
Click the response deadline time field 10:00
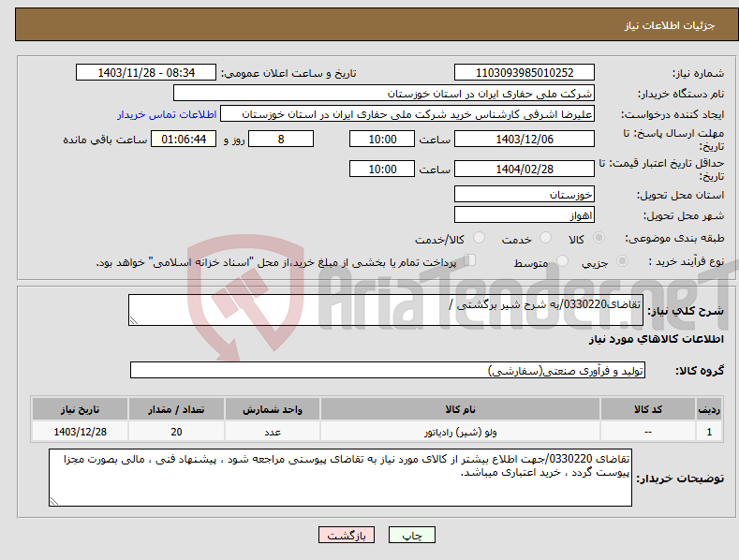pyautogui.click(x=382, y=139)
